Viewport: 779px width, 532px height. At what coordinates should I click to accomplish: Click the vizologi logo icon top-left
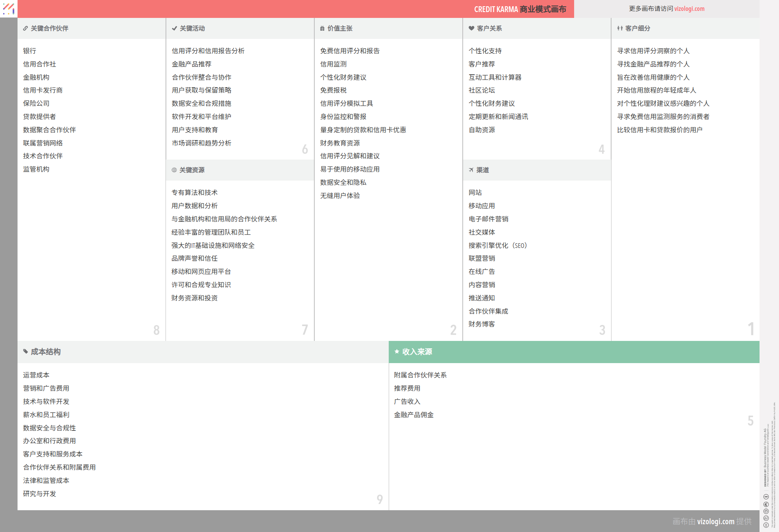tap(9, 9)
